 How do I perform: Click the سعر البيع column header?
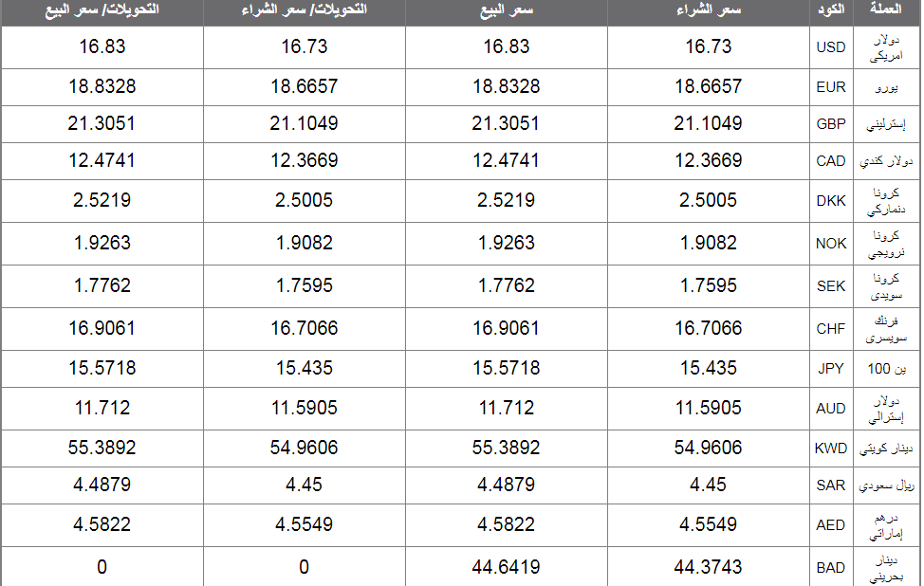click(507, 10)
